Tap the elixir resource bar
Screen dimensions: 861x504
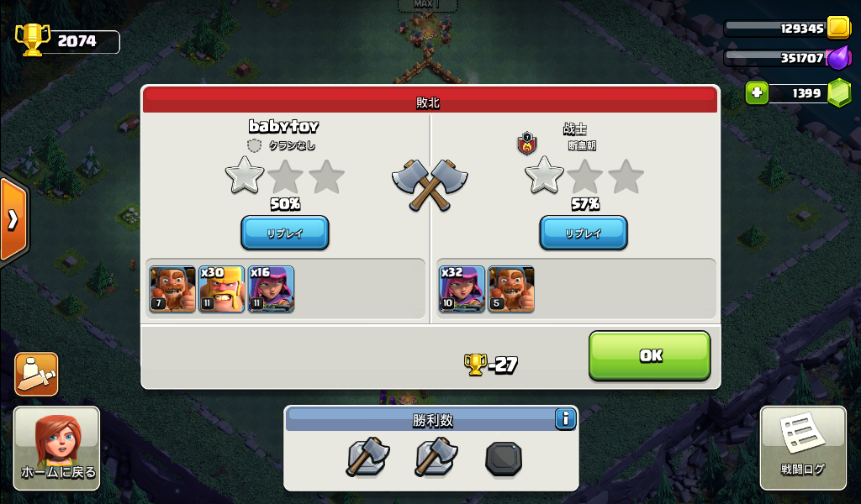(787, 58)
